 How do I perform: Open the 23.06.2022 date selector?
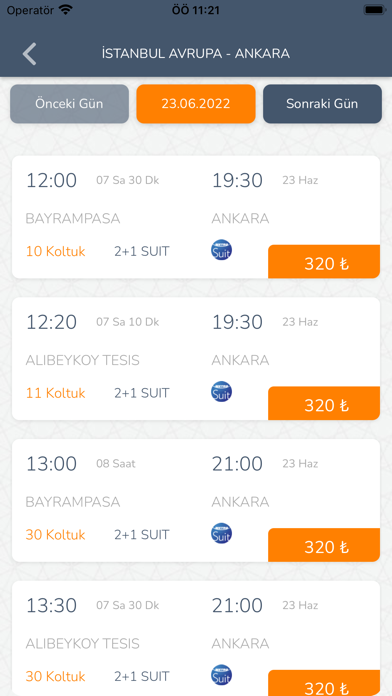pos(196,104)
